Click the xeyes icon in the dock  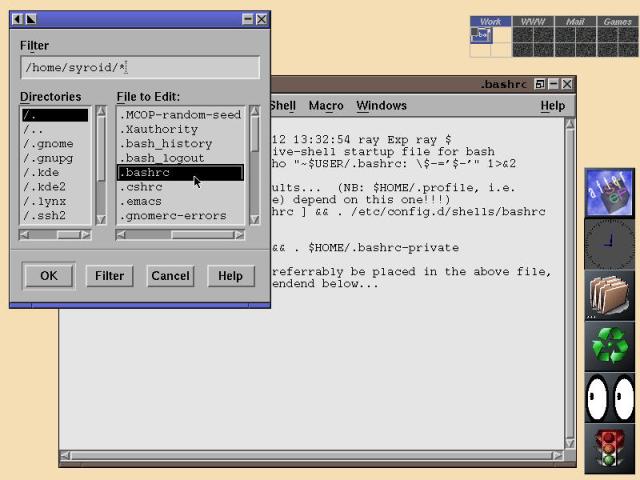(x=609, y=397)
